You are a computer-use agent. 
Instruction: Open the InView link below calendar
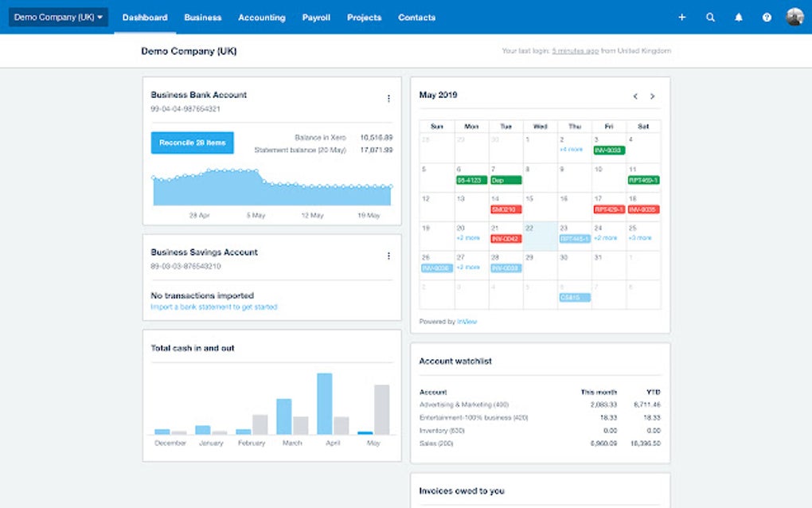pyautogui.click(x=467, y=322)
